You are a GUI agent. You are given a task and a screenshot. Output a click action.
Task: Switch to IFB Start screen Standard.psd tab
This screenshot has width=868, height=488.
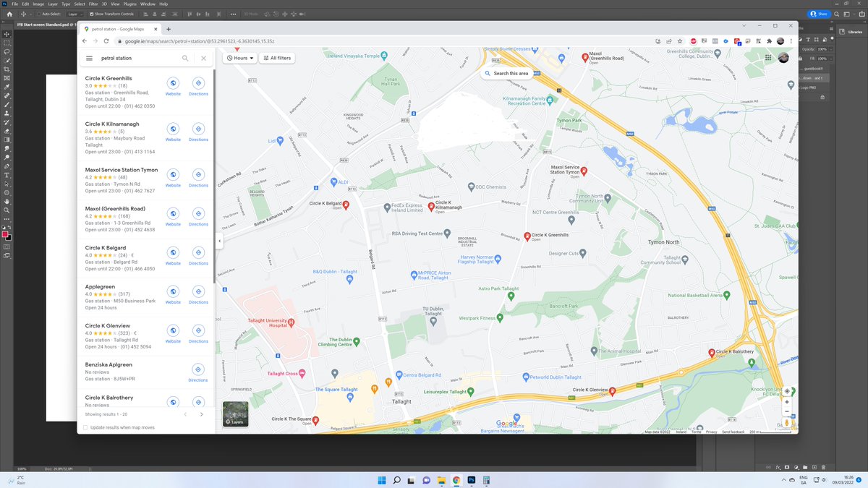pyautogui.click(x=46, y=24)
